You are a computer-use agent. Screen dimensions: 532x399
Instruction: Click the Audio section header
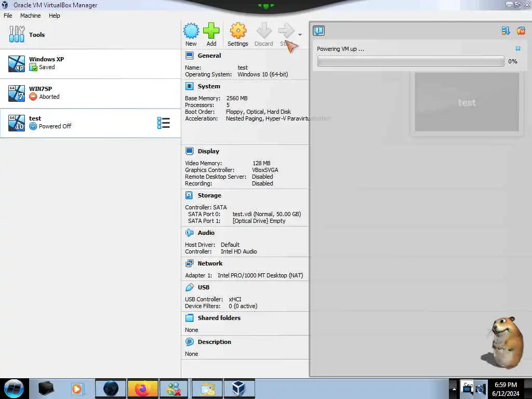coord(206,233)
